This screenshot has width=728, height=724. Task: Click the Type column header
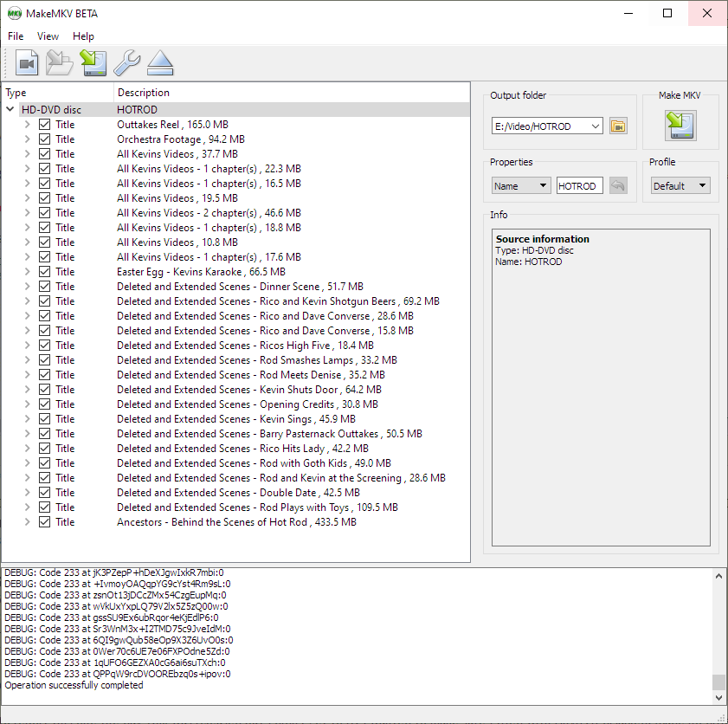point(16,93)
